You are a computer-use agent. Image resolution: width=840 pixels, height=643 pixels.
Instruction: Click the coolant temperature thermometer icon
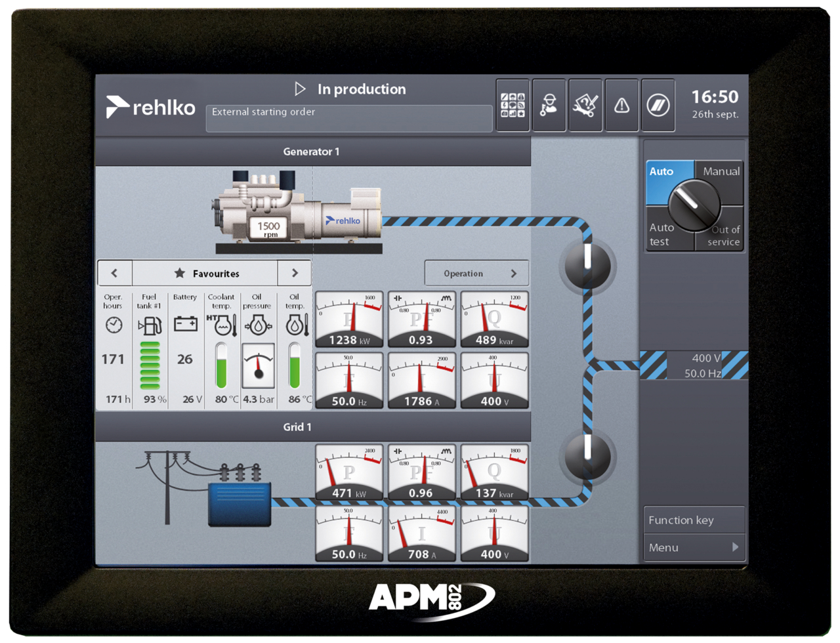[x=222, y=326]
